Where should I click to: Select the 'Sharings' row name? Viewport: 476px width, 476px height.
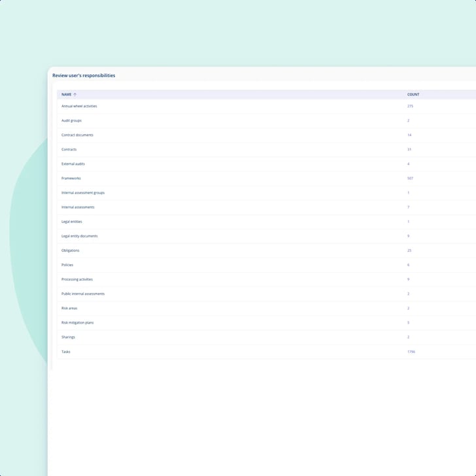(x=68, y=337)
